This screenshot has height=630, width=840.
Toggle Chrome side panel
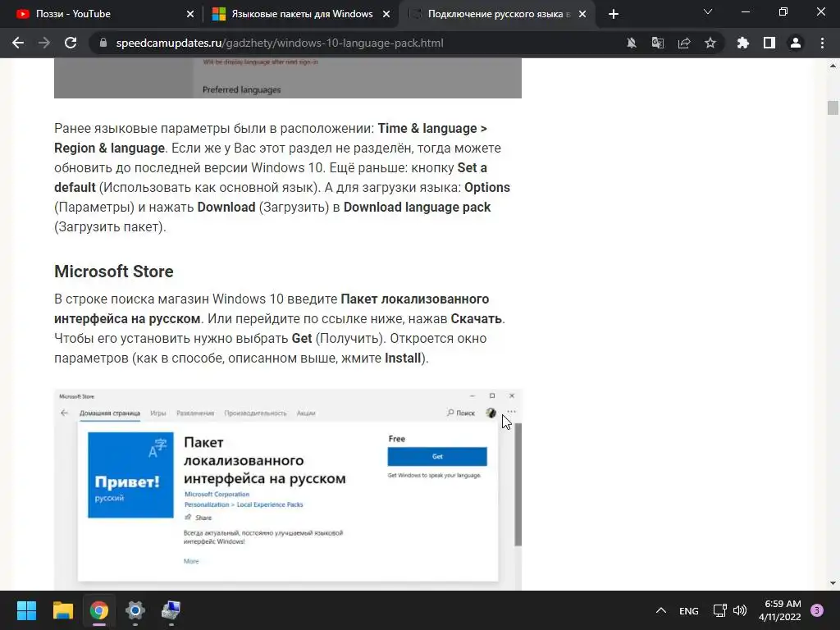(769, 43)
